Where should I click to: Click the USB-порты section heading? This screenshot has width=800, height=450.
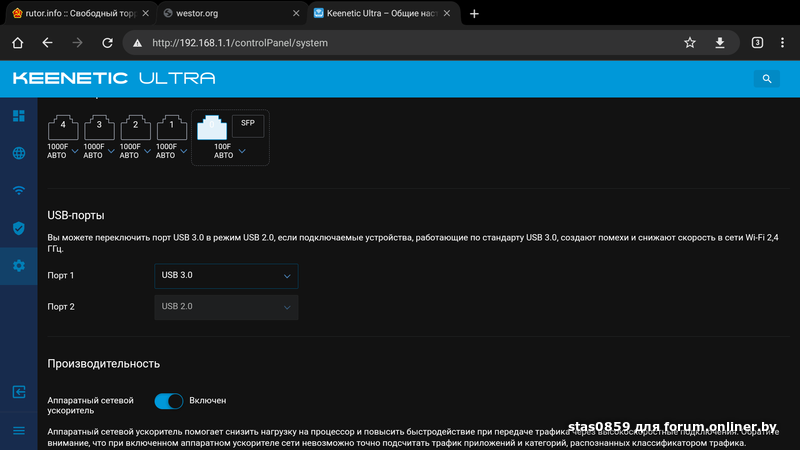(x=76, y=215)
